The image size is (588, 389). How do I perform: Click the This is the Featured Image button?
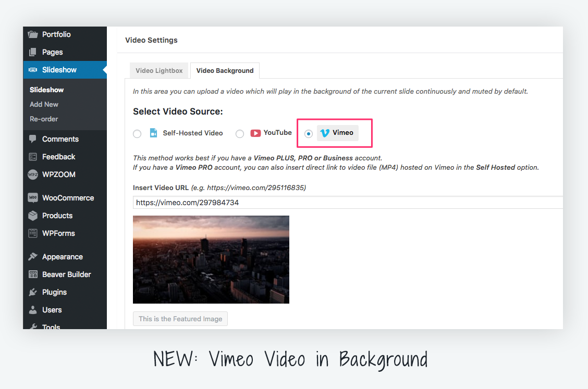click(180, 319)
